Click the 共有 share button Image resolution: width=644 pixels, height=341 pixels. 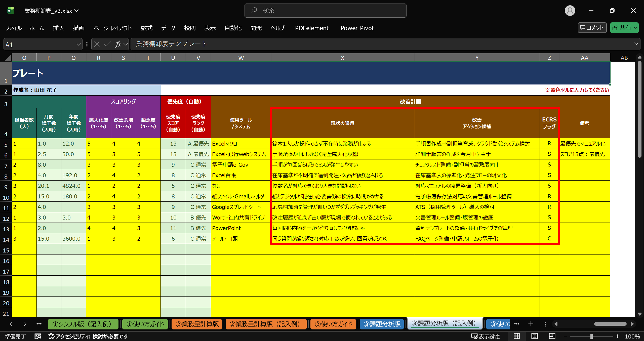(622, 28)
